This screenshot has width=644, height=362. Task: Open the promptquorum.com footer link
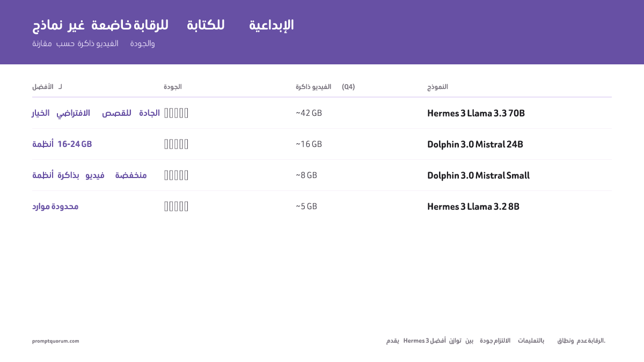pyautogui.click(x=55, y=341)
